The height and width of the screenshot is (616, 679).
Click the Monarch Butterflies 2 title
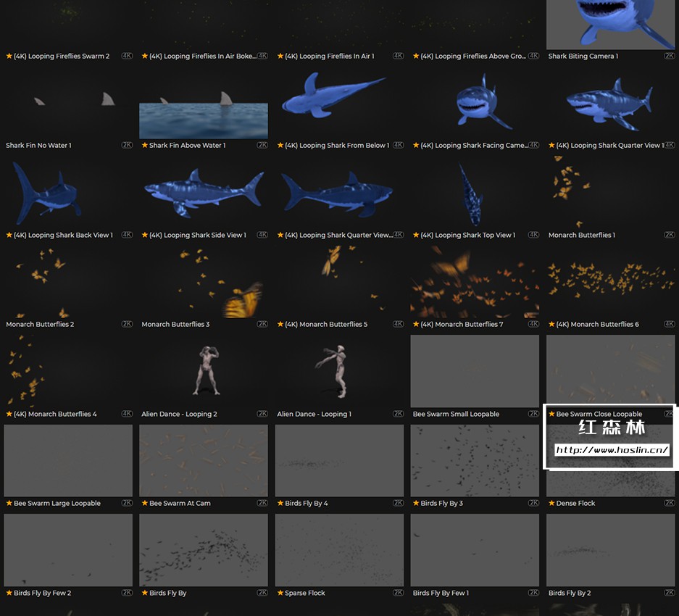pyautogui.click(x=40, y=324)
